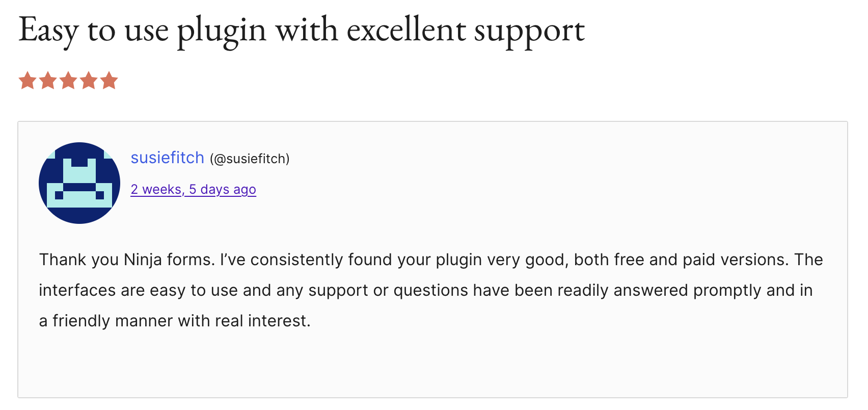This screenshot has height=410, width=868.
Task: Click the (@susiefitch) handle text
Action: (250, 159)
